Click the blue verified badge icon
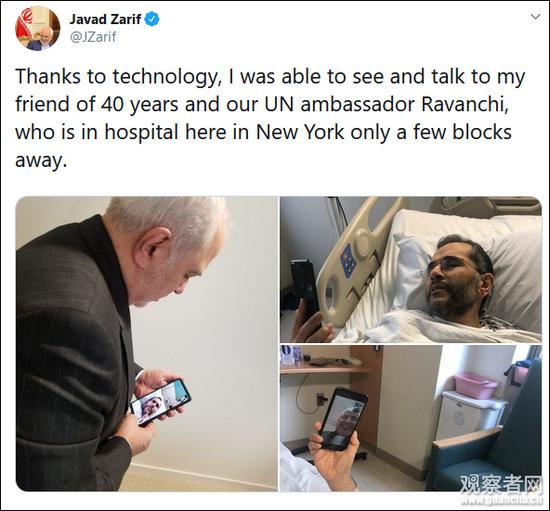This screenshot has width=550, height=511. [x=152, y=19]
